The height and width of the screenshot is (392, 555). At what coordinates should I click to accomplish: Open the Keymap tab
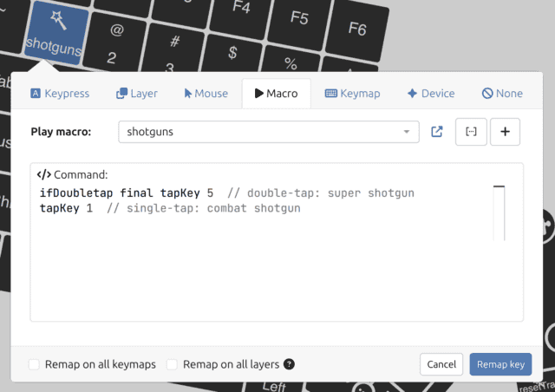coord(352,93)
